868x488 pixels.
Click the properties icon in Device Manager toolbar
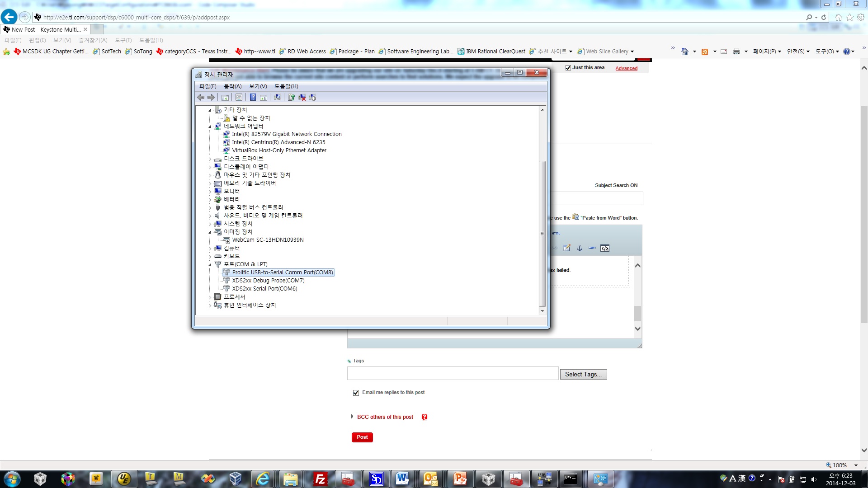coord(239,97)
